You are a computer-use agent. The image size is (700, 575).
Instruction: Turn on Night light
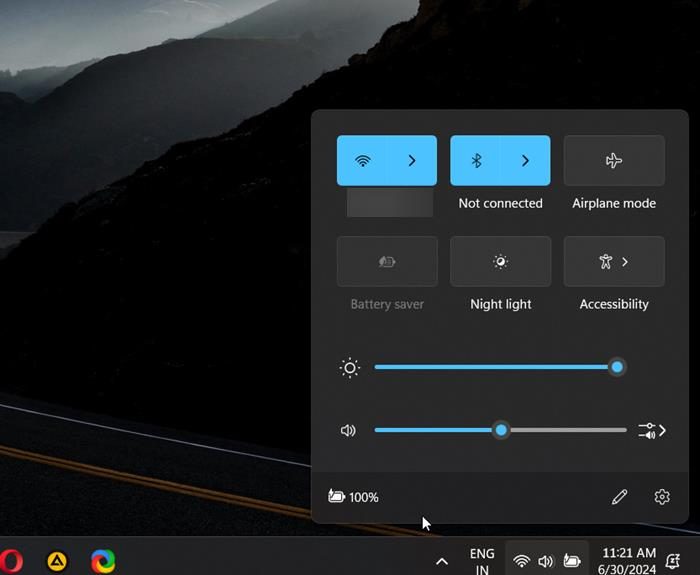(x=500, y=262)
